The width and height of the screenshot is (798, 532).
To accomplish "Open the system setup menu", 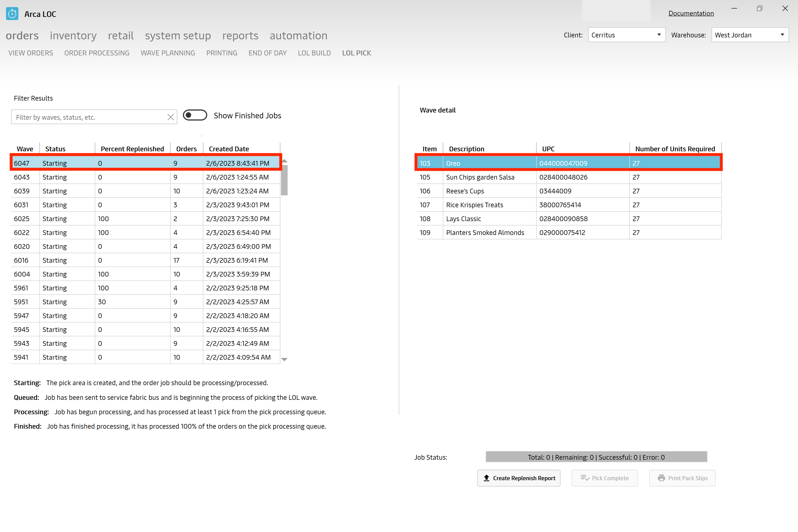I will tap(178, 36).
